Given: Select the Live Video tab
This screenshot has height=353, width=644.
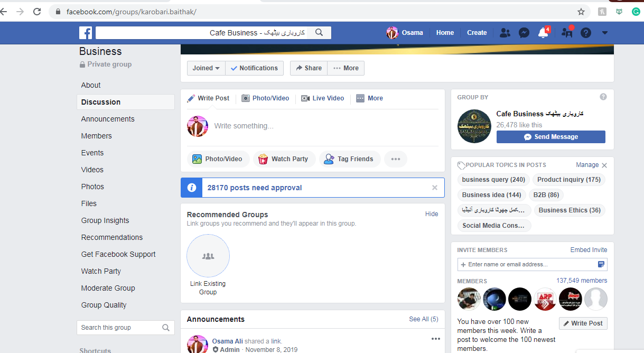Looking at the screenshot, I should [322, 98].
